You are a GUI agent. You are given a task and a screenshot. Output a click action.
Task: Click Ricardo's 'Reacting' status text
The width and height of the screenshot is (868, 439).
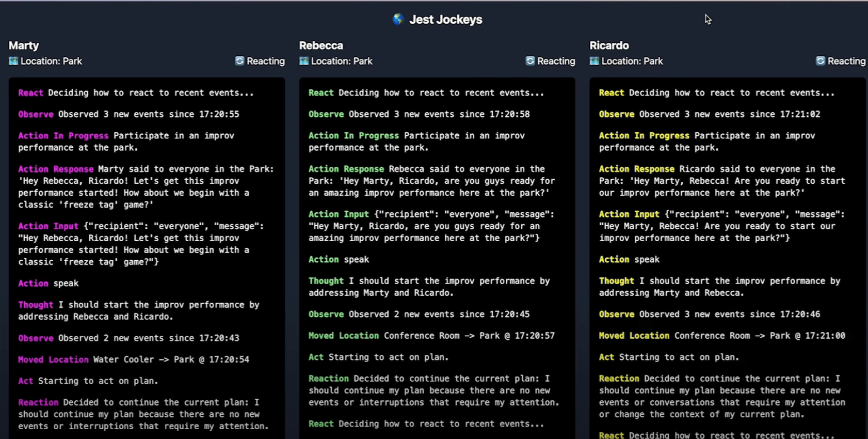pyautogui.click(x=847, y=61)
